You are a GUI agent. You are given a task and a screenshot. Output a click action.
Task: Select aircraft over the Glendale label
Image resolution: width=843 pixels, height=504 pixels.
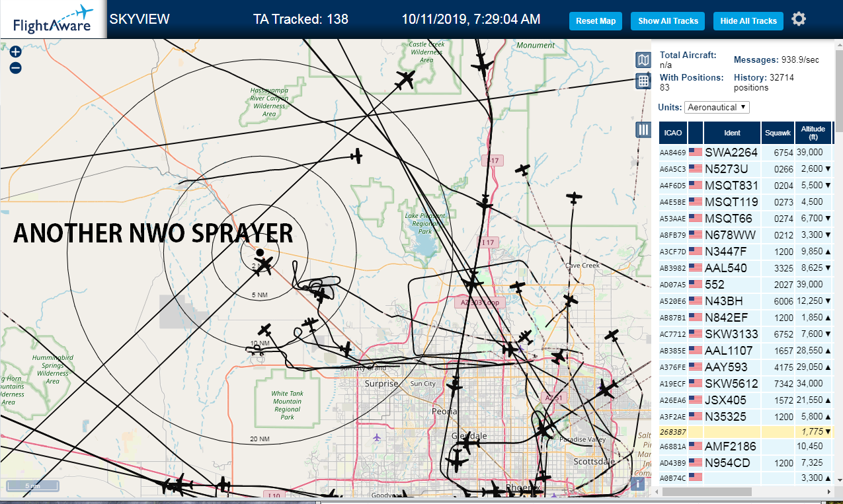pyautogui.click(x=467, y=443)
